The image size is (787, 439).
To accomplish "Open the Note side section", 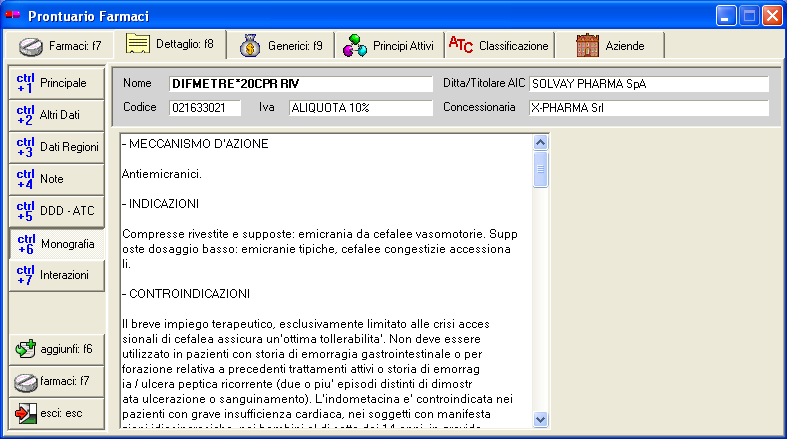I will (x=56, y=179).
